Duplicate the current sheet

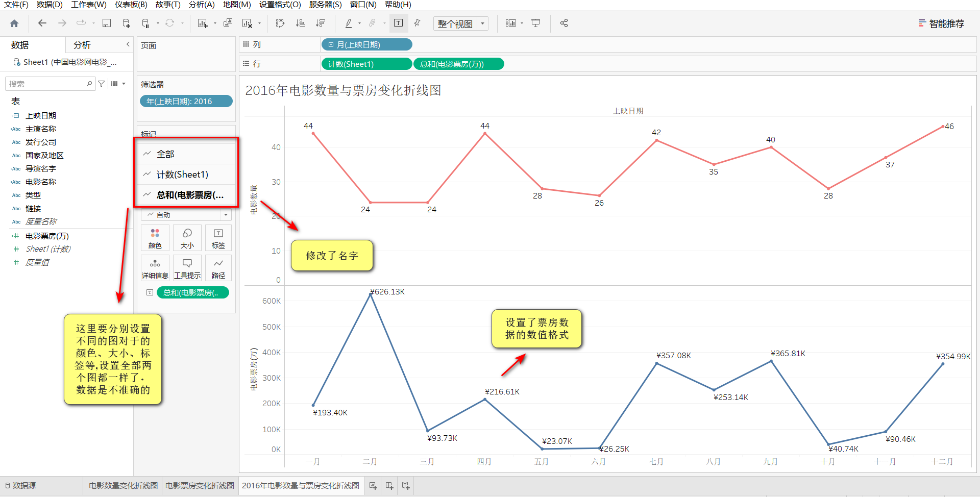[x=228, y=23]
